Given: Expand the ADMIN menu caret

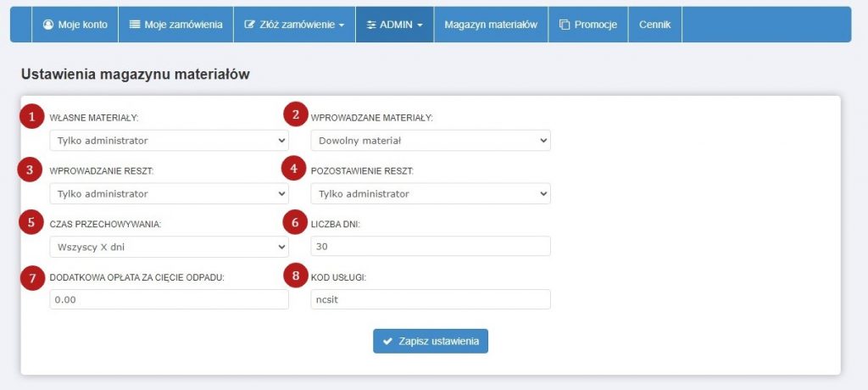Looking at the screenshot, I should 420,25.
